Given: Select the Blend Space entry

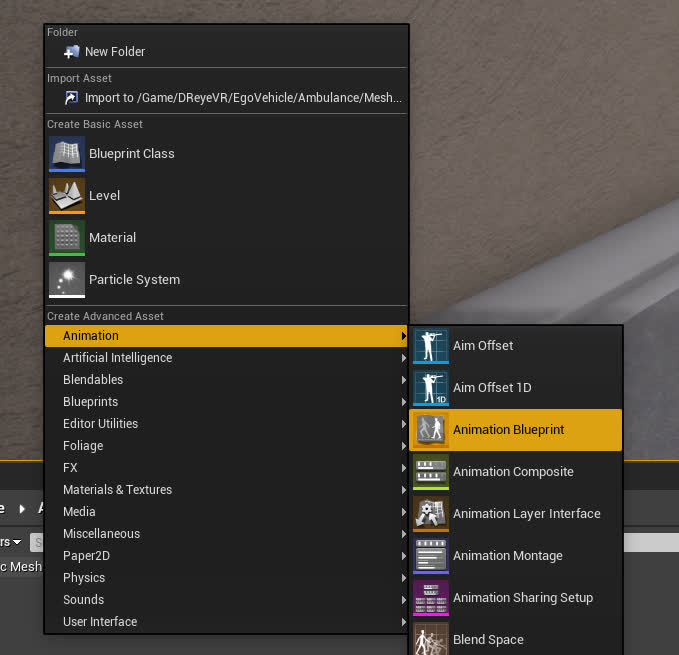Looking at the screenshot, I should pyautogui.click(x=488, y=640).
